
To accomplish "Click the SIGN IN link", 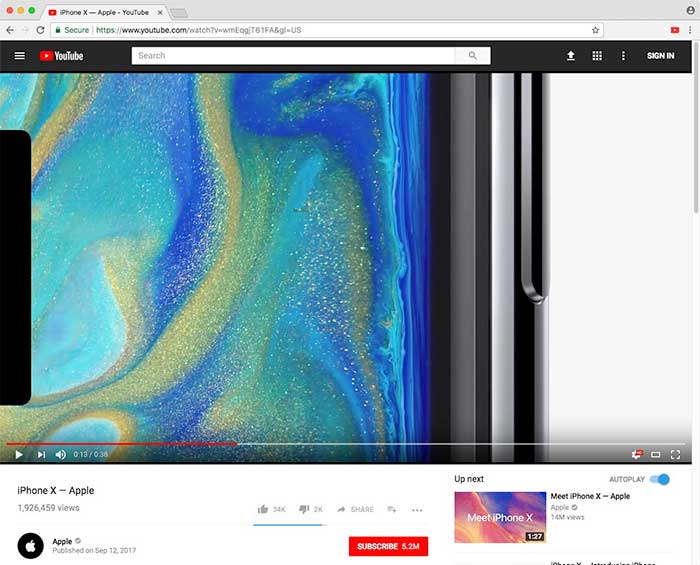I will coord(660,56).
